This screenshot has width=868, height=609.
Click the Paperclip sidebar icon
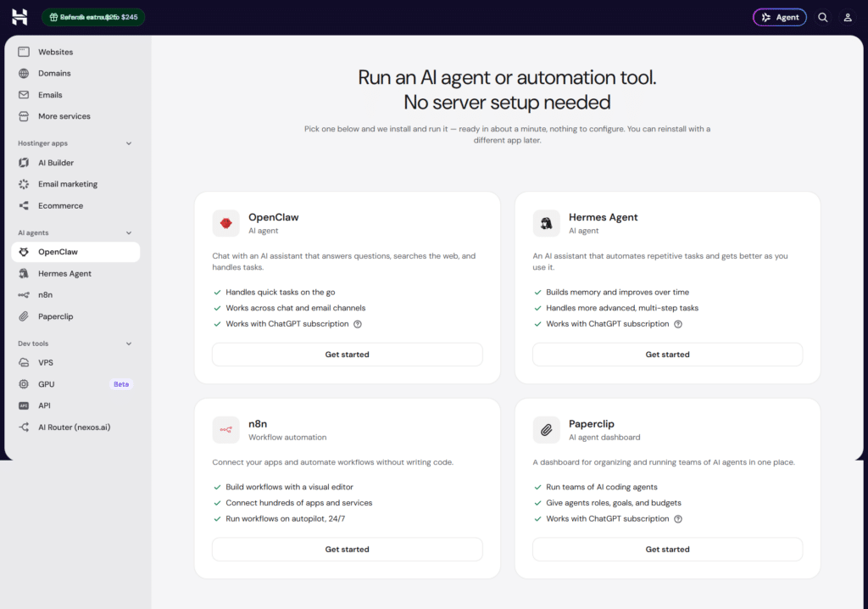(x=24, y=316)
